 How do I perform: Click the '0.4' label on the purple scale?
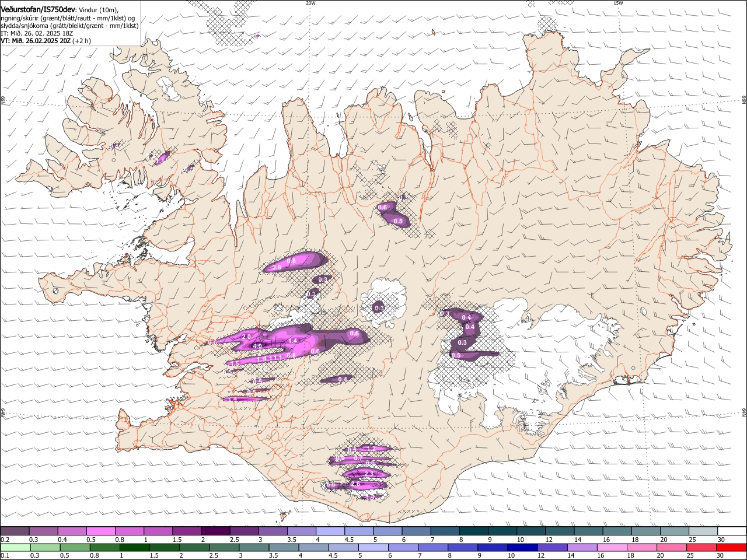click(x=62, y=540)
